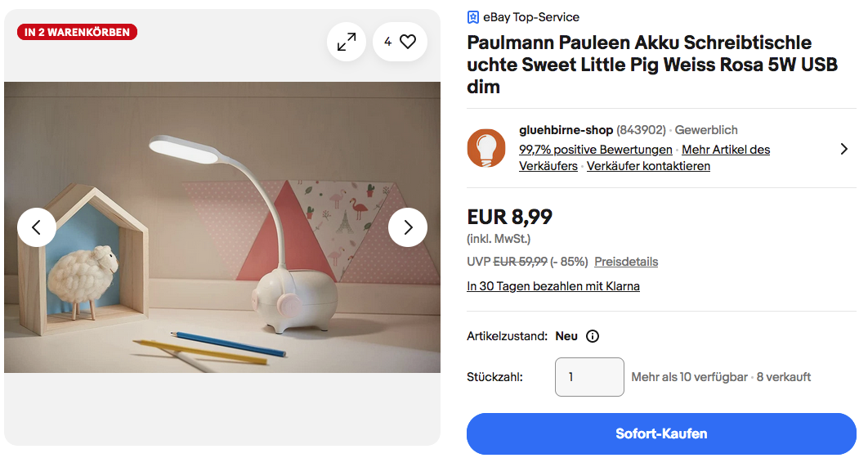Open the gluehbirne-shop seller profile
The image size is (868, 458).
pos(566,130)
